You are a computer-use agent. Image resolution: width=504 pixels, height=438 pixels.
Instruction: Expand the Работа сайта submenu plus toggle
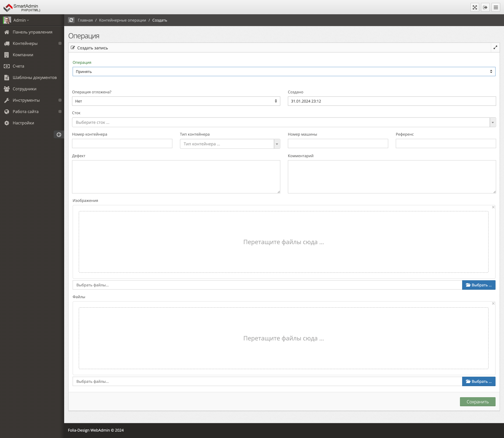click(x=60, y=111)
